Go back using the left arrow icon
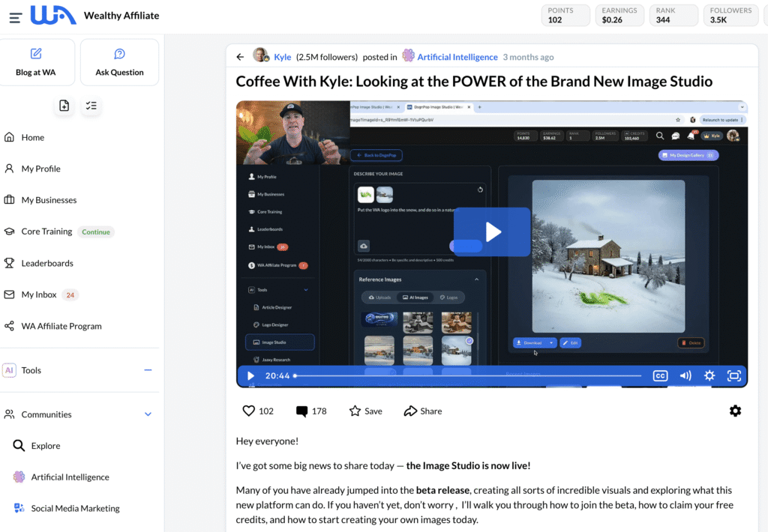Viewport: 768px width, 532px height. [240, 57]
